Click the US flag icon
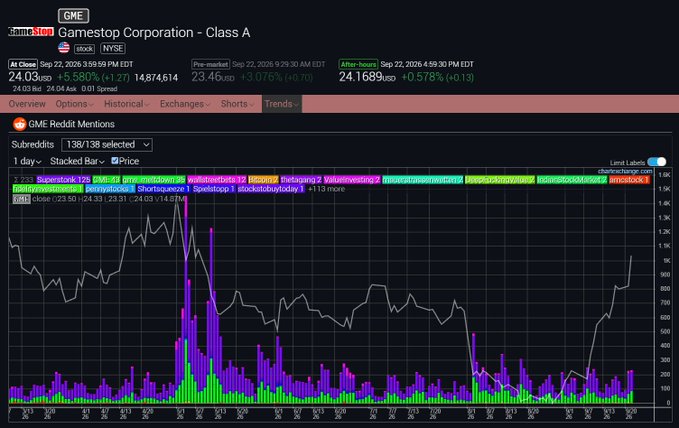Image resolution: width=679 pixels, height=428 pixels. click(64, 48)
